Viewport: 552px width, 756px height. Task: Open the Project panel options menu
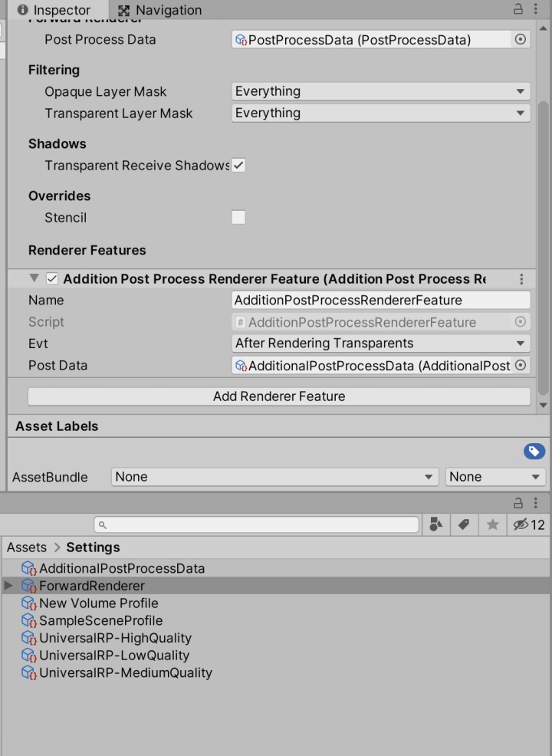click(536, 503)
